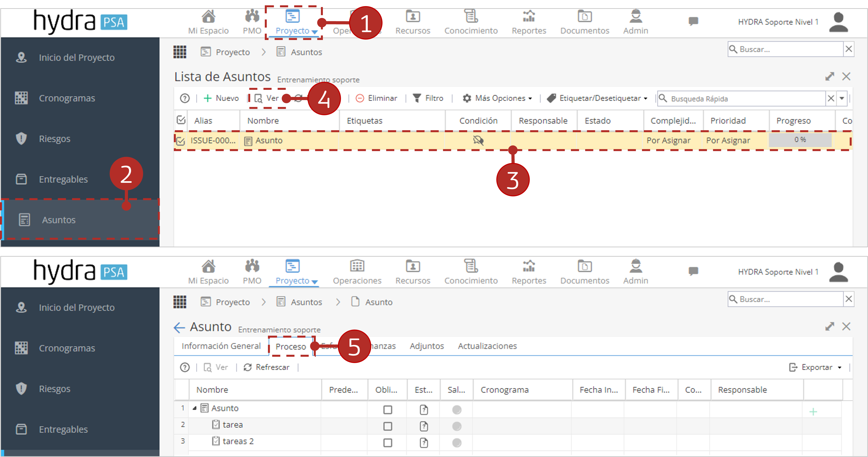Open the Adjuntos tab
Screen dimensions: 868x457
click(x=427, y=346)
